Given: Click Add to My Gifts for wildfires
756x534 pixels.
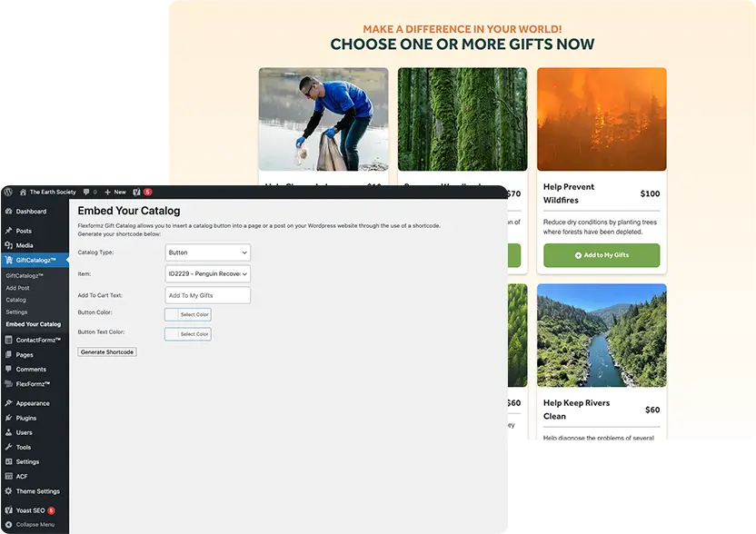Looking at the screenshot, I should 602,255.
